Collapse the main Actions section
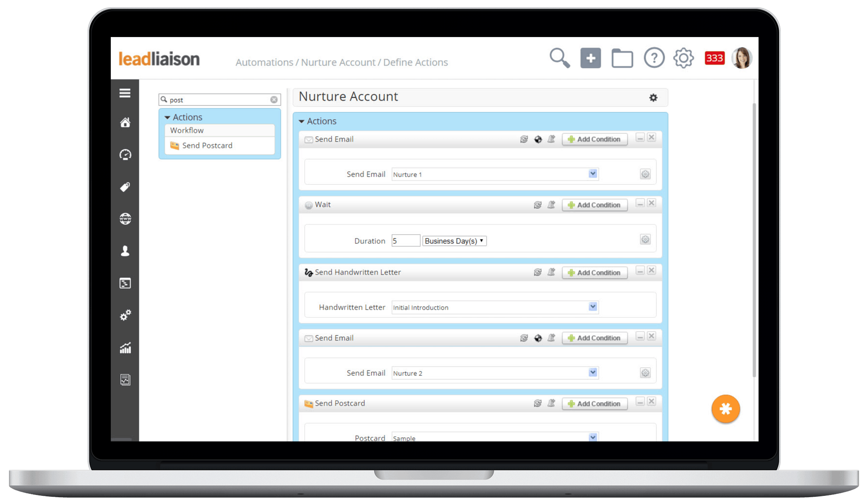 point(302,121)
